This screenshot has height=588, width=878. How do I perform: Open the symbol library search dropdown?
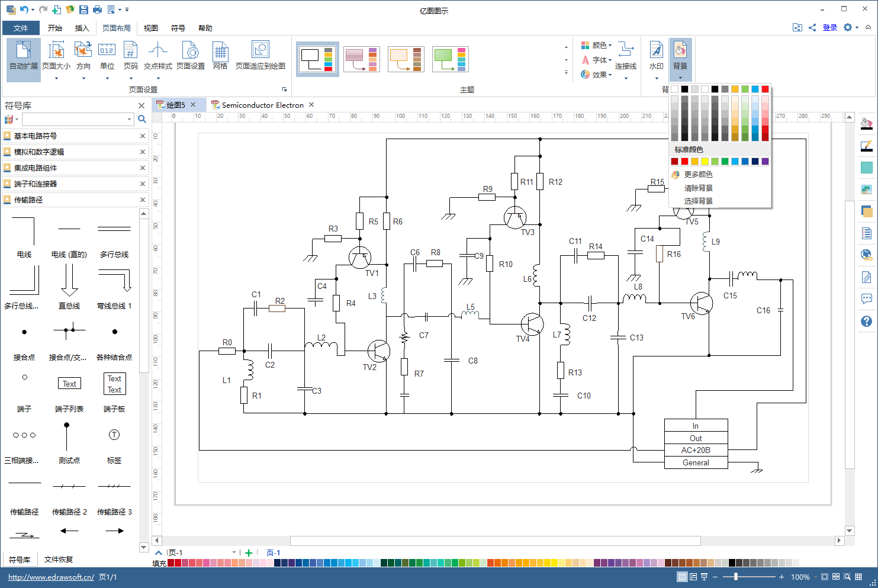coord(129,119)
